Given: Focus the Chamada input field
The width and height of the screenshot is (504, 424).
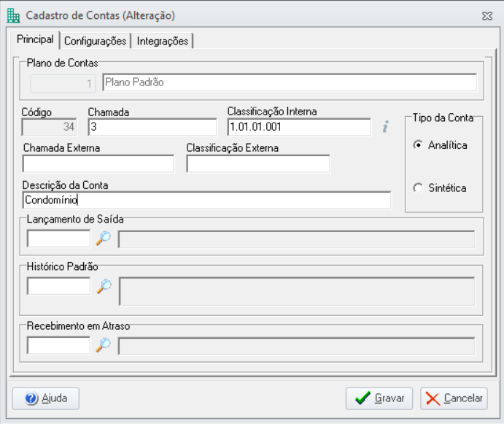Looking at the screenshot, I should tap(152, 127).
